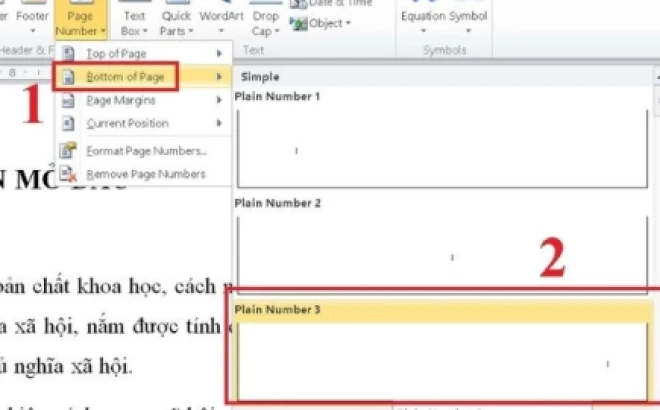
Task: Select Remove Page Numbers option
Action: pos(144,174)
